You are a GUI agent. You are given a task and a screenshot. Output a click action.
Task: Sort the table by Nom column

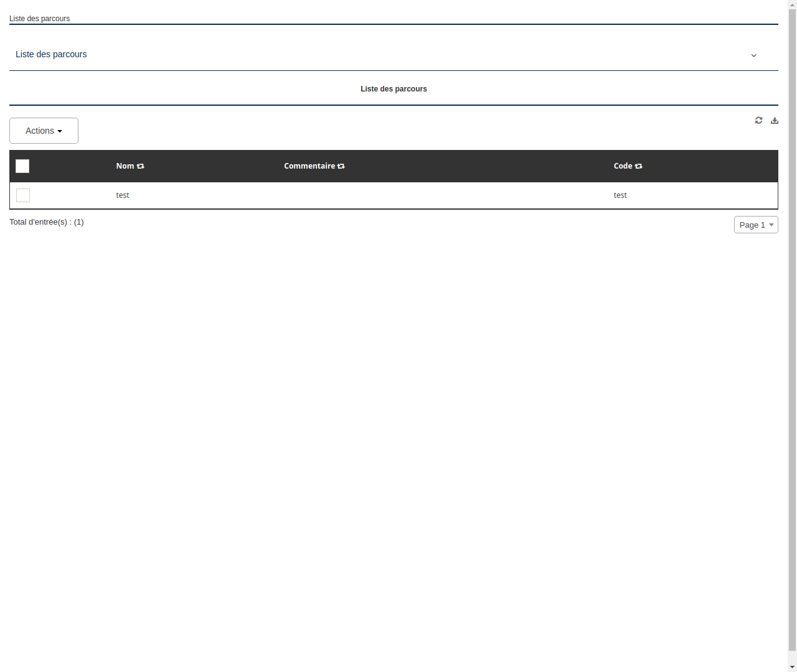pos(140,166)
